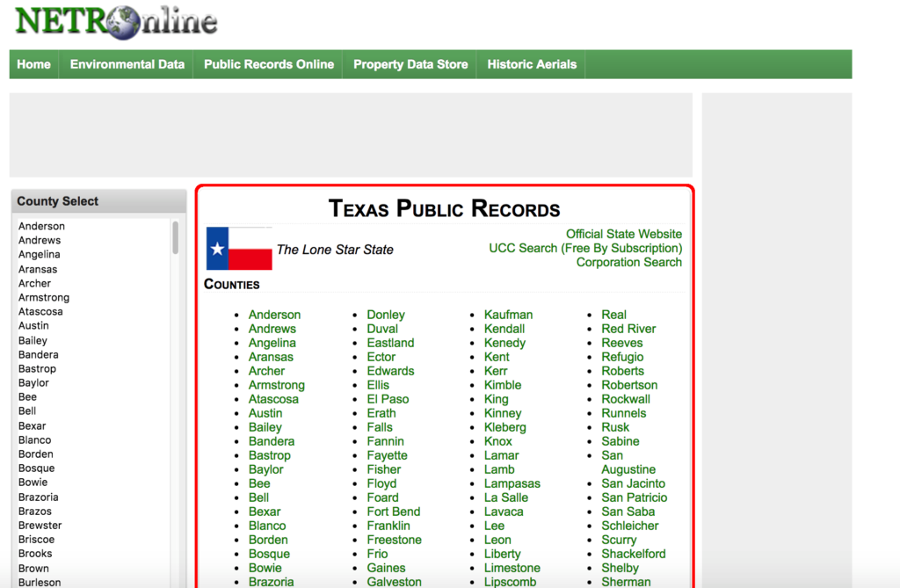Open El Paso county records
The height and width of the screenshot is (588, 900).
[x=388, y=399]
